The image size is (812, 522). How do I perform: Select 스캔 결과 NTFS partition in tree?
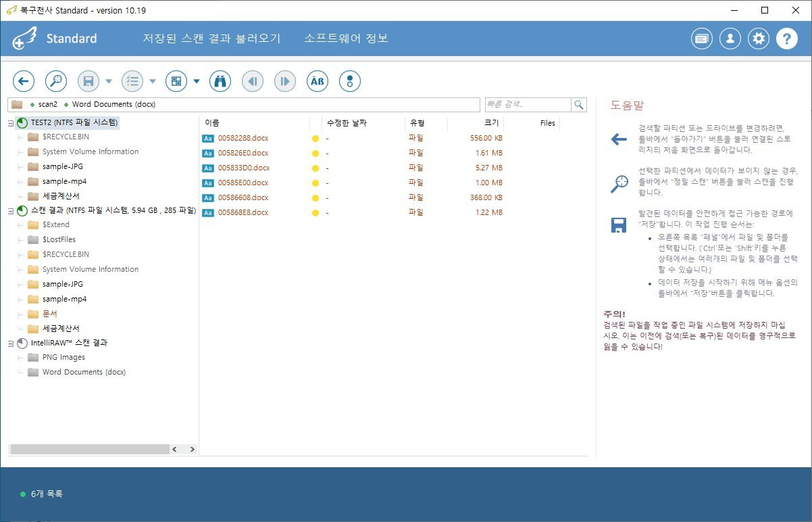[x=113, y=211]
